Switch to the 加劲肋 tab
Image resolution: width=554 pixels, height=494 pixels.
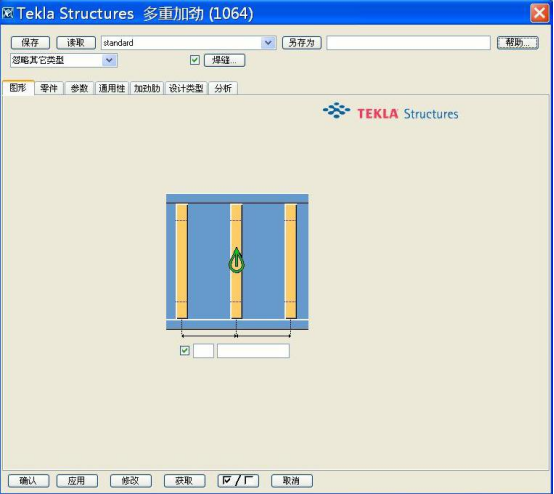(x=147, y=88)
